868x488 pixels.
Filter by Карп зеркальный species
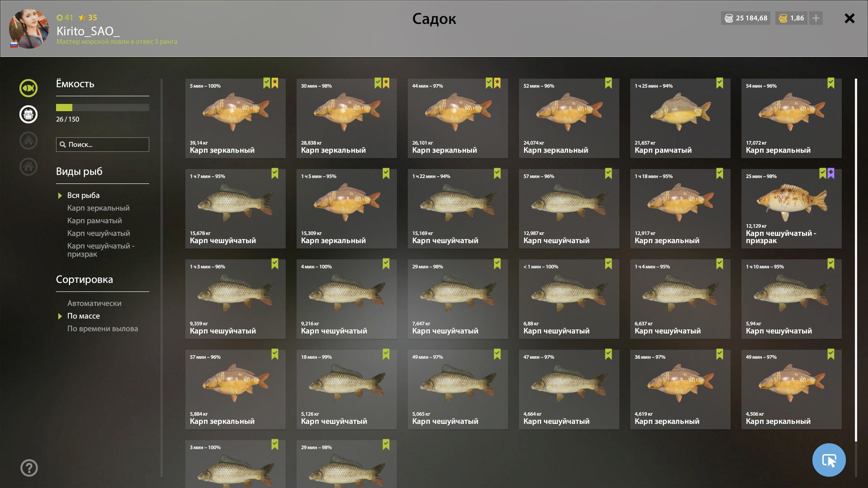(x=98, y=208)
